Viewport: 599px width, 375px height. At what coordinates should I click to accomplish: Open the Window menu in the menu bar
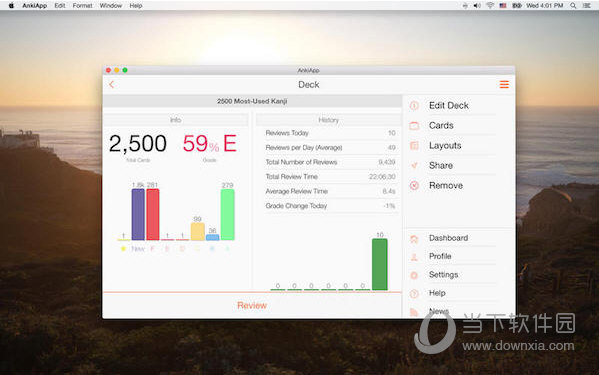pyautogui.click(x=111, y=6)
